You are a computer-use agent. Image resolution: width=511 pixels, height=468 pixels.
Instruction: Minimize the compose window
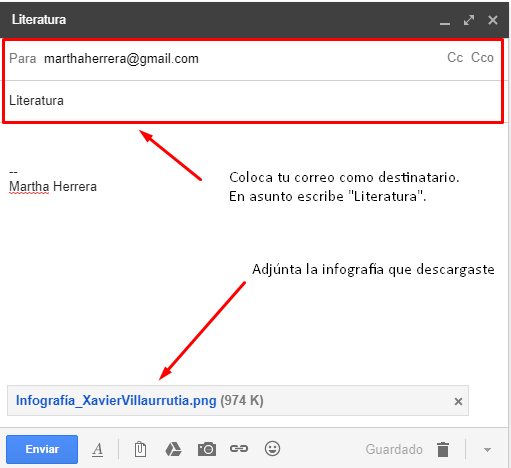[445, 21]
